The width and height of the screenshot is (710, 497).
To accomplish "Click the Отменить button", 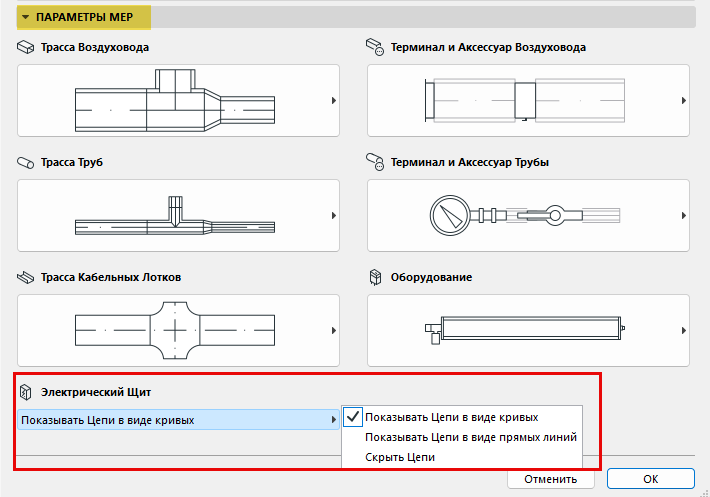I will click(x=551, y=479).
